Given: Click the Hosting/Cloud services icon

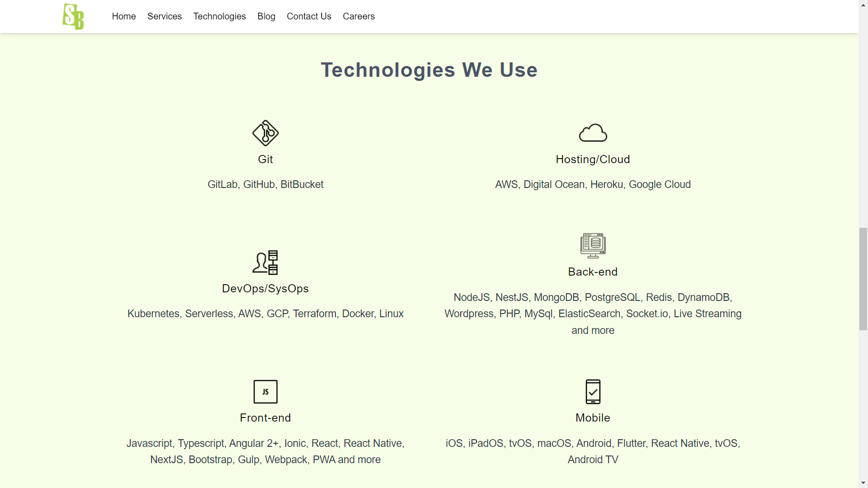Looking at the screenshot, I should [x=593, y=132].
